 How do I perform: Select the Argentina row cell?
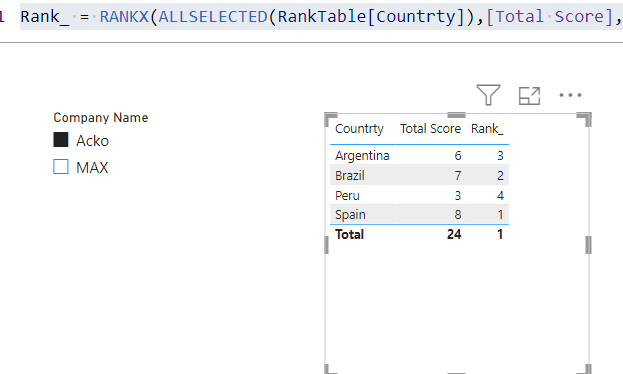(x=362, y=155)
